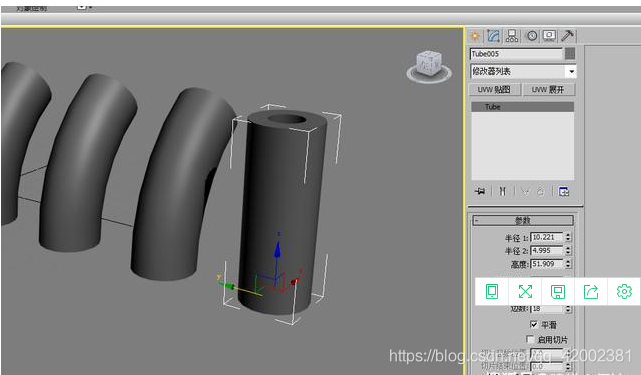Click the 高度 value field 51.909
The height and width of the screenshot is (375, 641).
pyautogui.click(x=547, y=264)
